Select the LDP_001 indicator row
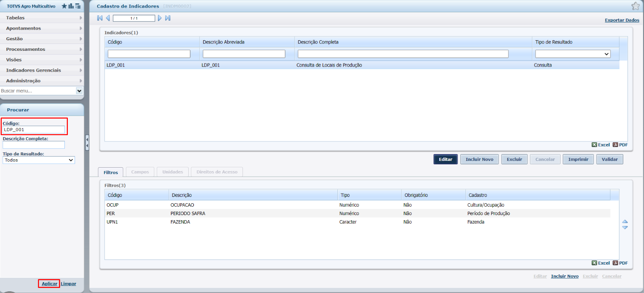The height and width of the screenshot is (293, 644). tap(362, 65)
